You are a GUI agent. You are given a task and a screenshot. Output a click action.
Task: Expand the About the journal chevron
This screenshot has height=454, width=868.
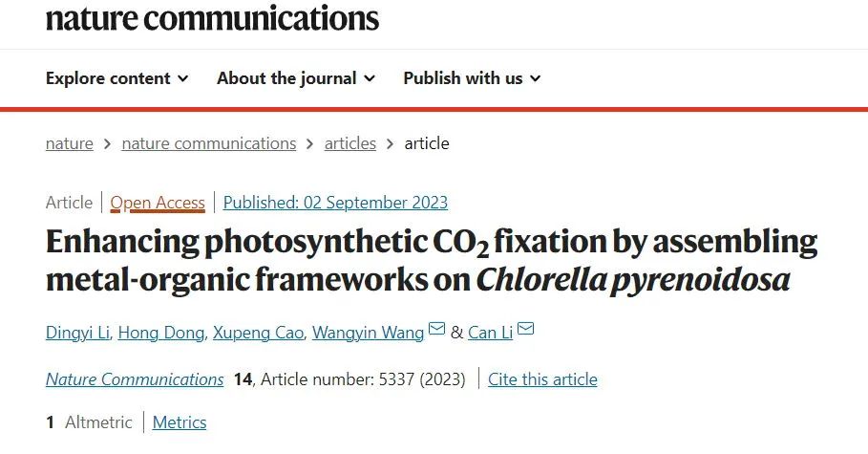370,78
